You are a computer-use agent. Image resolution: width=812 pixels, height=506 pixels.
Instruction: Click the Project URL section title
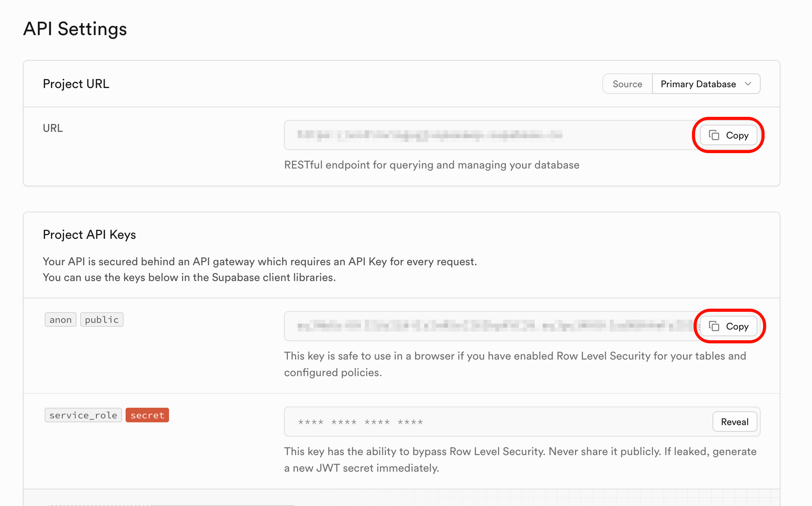coord(76,84)
